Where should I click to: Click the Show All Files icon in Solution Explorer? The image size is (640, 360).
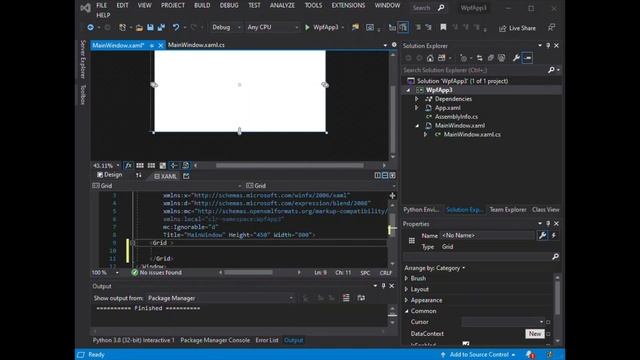501,58
